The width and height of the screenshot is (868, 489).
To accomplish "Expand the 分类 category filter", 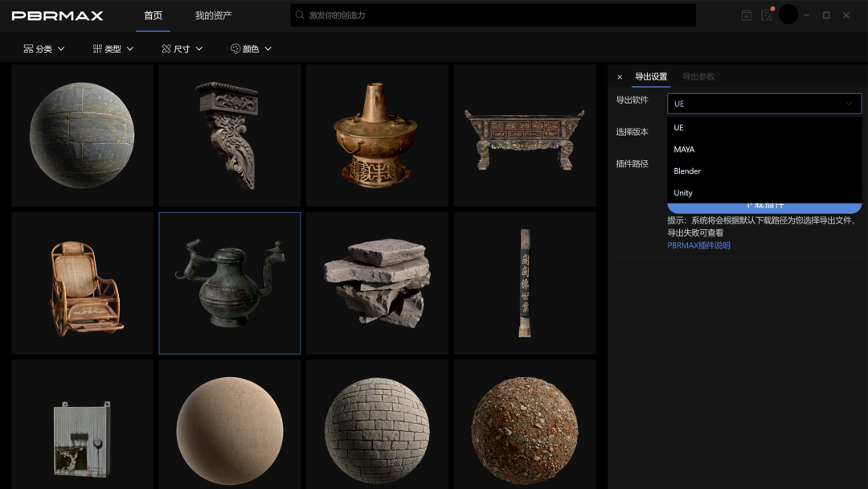I will tap(44, 49).
